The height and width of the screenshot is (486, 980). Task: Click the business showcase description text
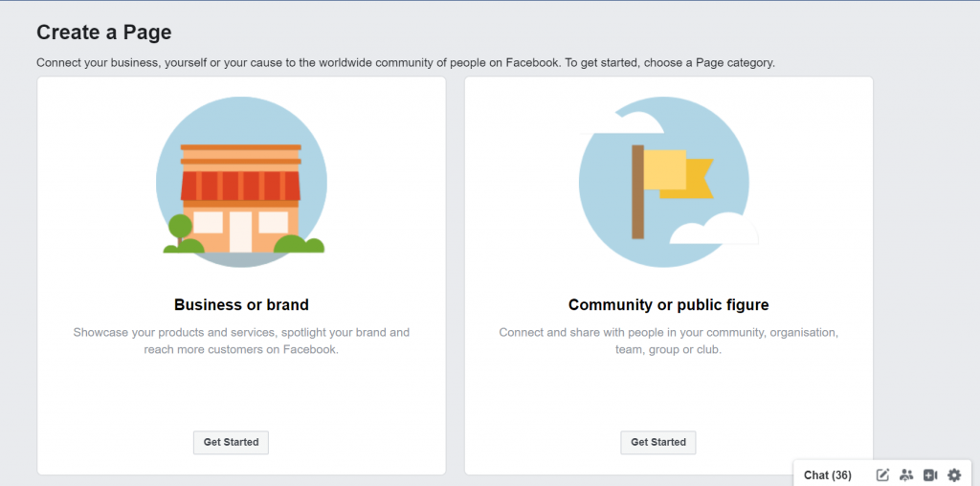[241, 341]
